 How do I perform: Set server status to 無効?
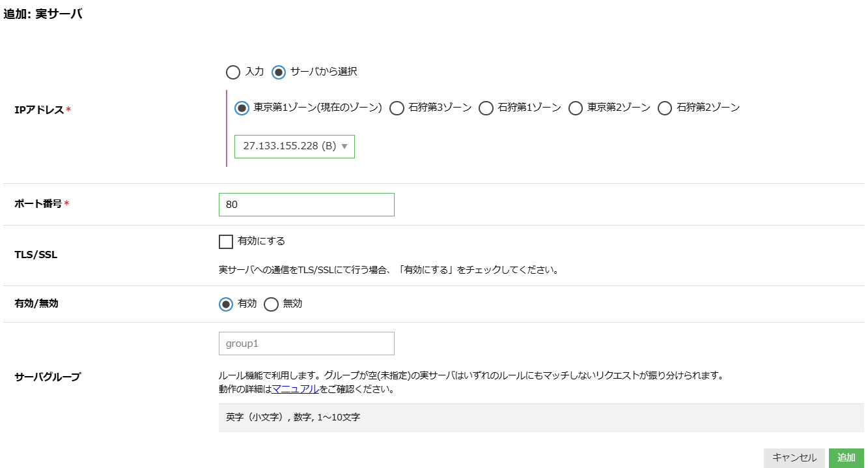click(x=272, y=304)
